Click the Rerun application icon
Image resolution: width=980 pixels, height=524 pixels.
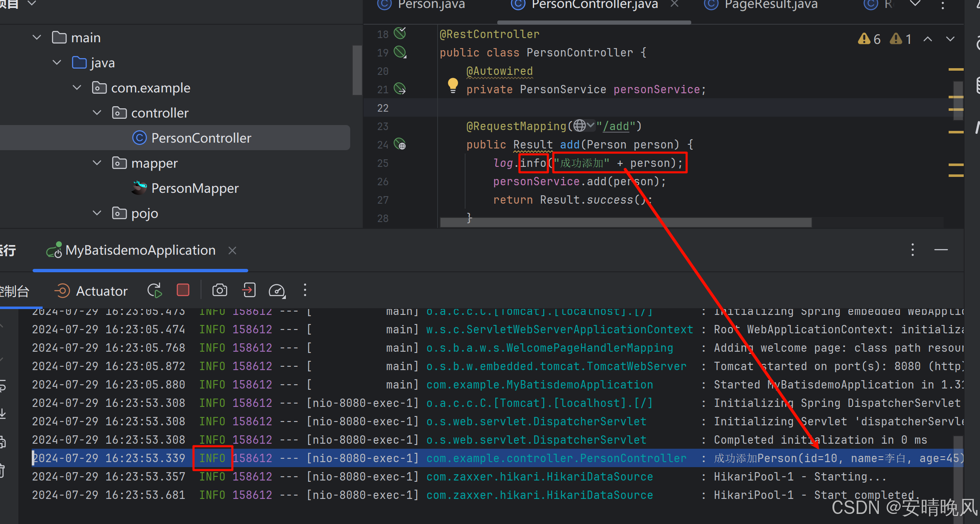pos(154,290)
